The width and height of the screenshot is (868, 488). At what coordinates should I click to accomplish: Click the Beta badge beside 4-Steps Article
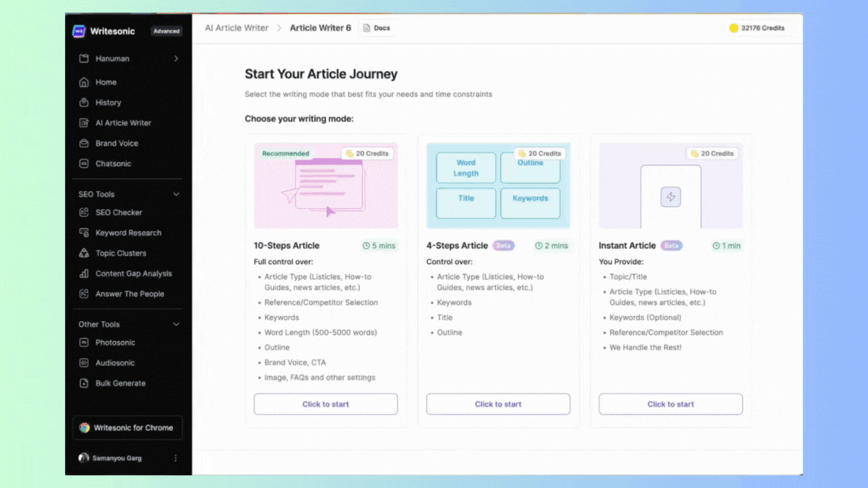click(503, 245)
